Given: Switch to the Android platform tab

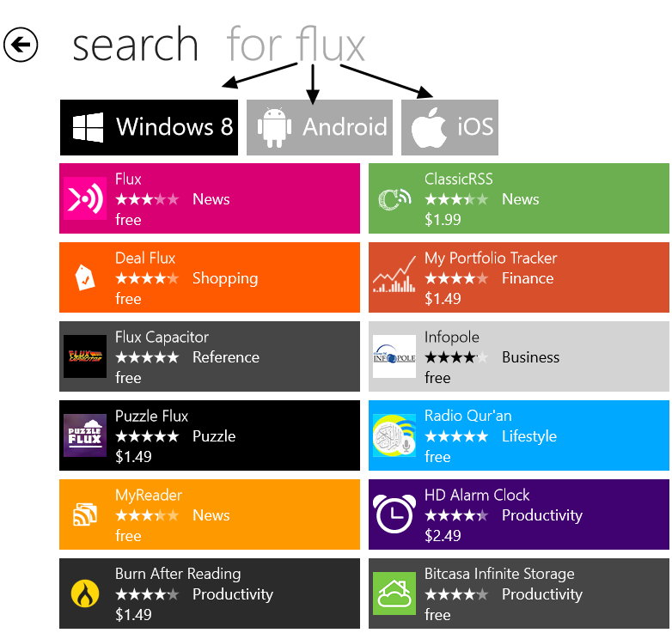Looking at the screenshot, I should pos(320,128).
